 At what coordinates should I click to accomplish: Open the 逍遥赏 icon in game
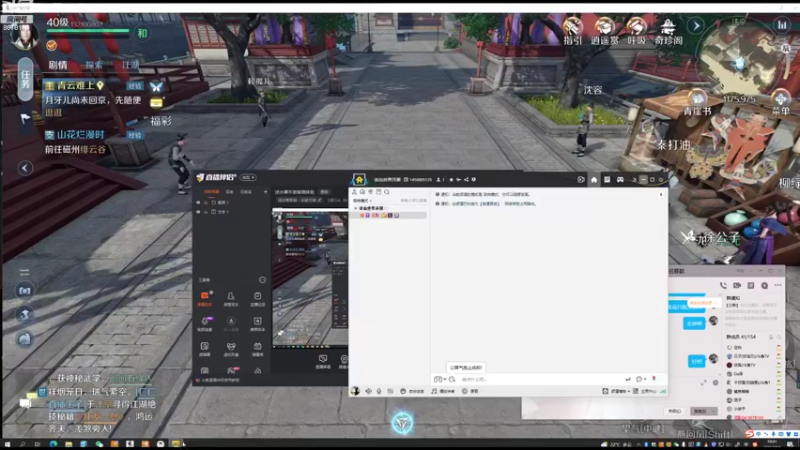click(x=605, y=31)
